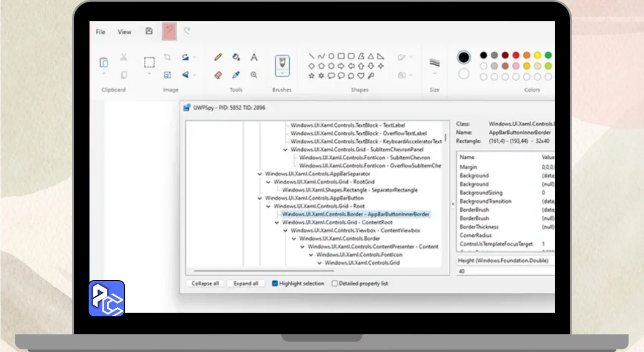Select the black Color 1 circle
The image size is (644, 352).
[x=464, y=57]
